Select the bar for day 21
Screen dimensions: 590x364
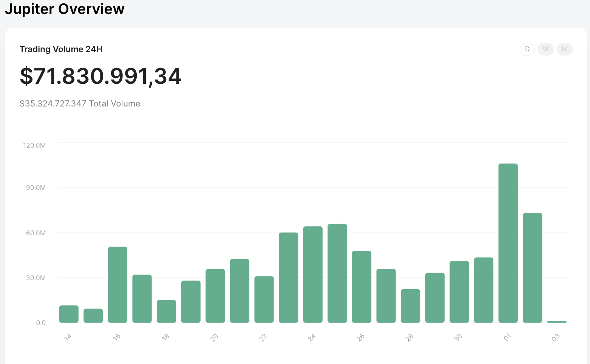[239, 291]
